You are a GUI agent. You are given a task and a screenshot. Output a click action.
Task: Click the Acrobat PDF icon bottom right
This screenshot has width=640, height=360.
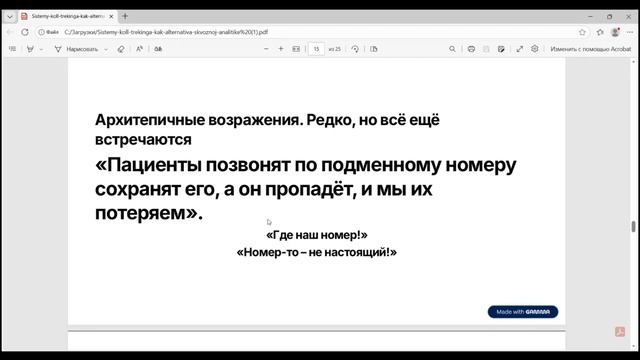620,332
